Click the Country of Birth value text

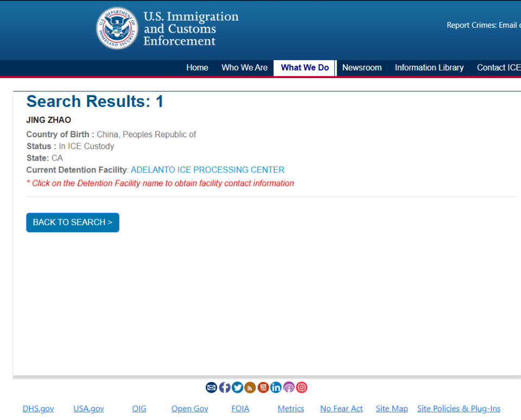146,134
